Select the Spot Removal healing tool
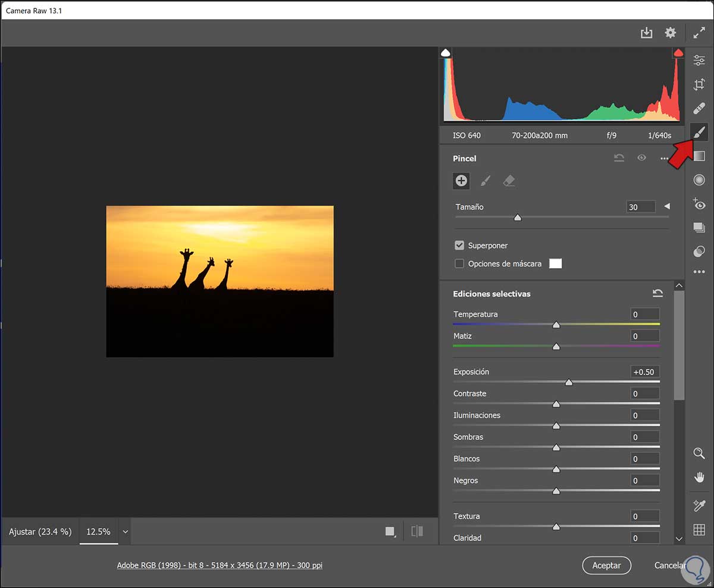This screenshot has width=714, height=588. tap(699, 109)
